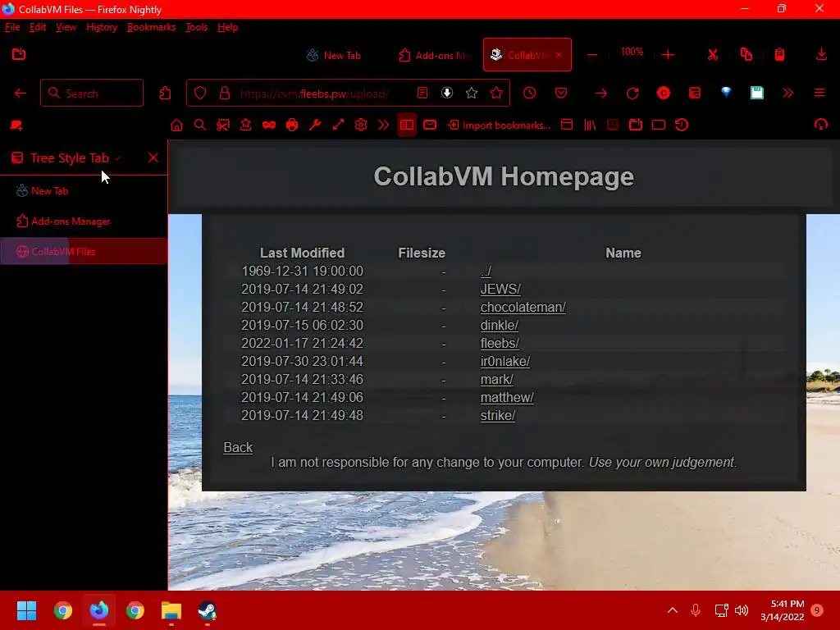Click the reload page button

pos(632,94)
